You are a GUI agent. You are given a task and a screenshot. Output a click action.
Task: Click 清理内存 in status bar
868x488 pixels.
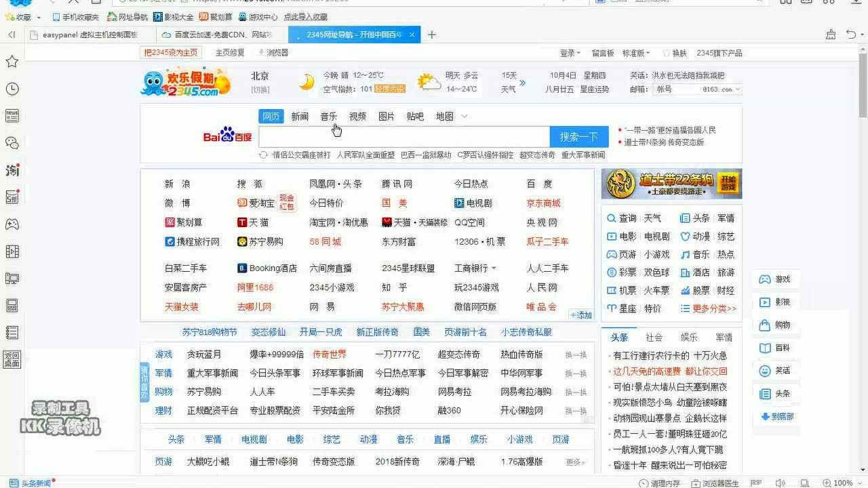[659, 483]
